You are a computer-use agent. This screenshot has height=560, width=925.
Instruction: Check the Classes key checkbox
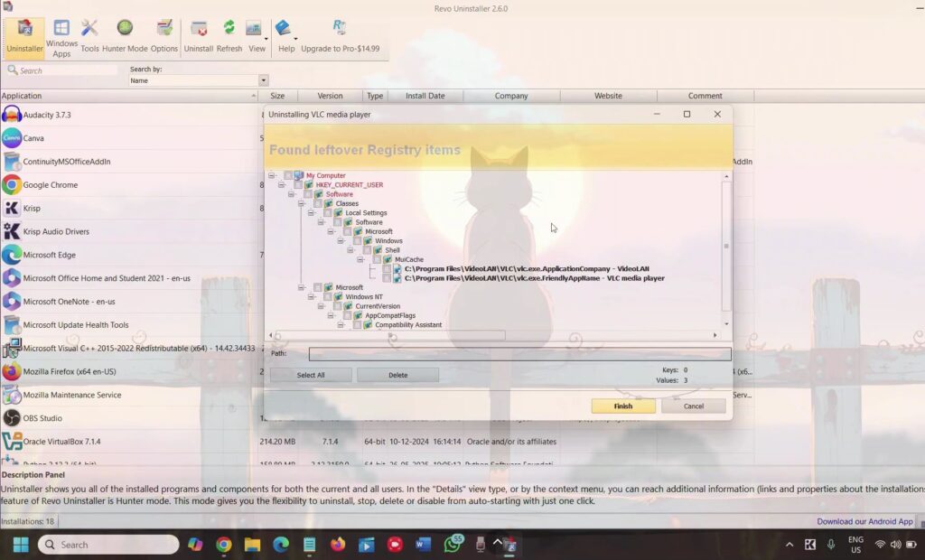pyautogui.click(x=318, y=203)
